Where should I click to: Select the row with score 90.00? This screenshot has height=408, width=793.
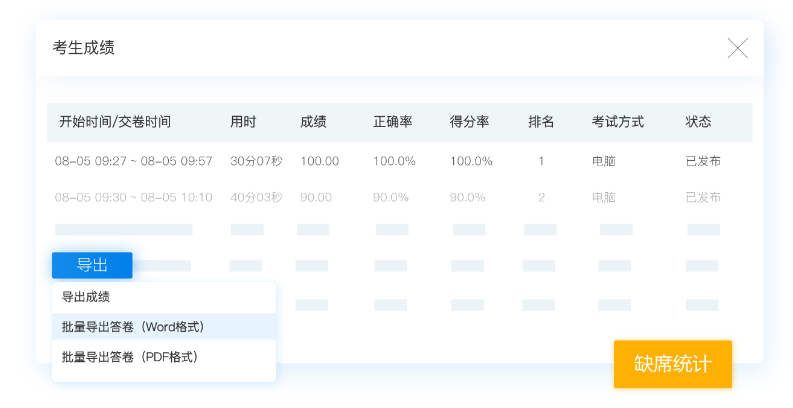click(x=316, y=197)
